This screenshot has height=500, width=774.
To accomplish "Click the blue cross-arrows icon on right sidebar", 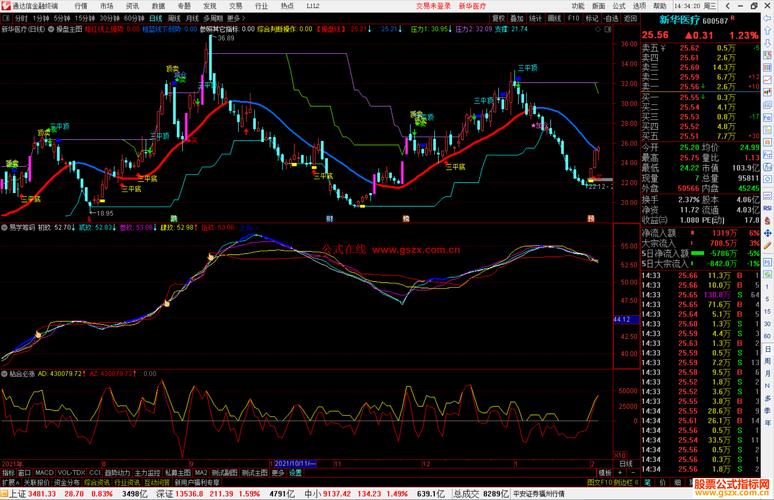I will tap(768, 233).
